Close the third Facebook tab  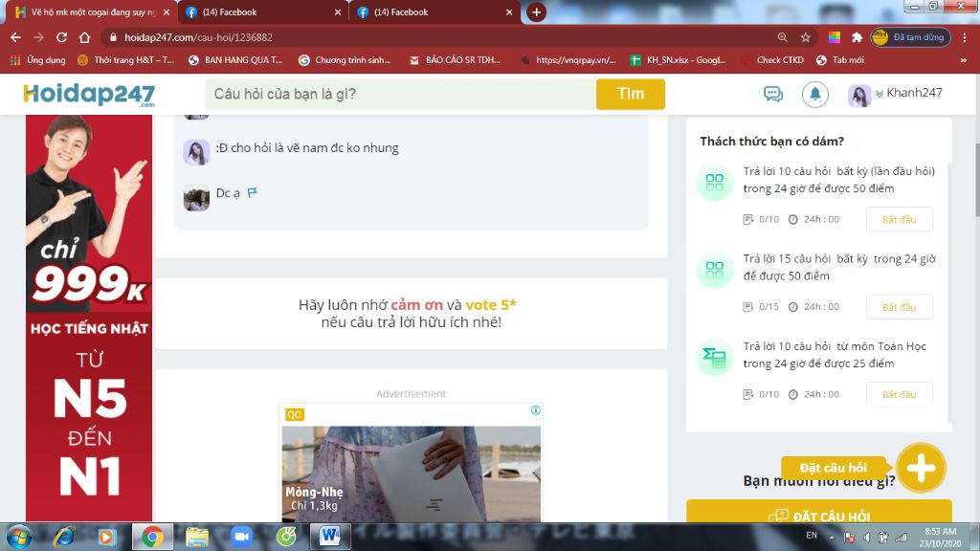click(x=509, y=11)
